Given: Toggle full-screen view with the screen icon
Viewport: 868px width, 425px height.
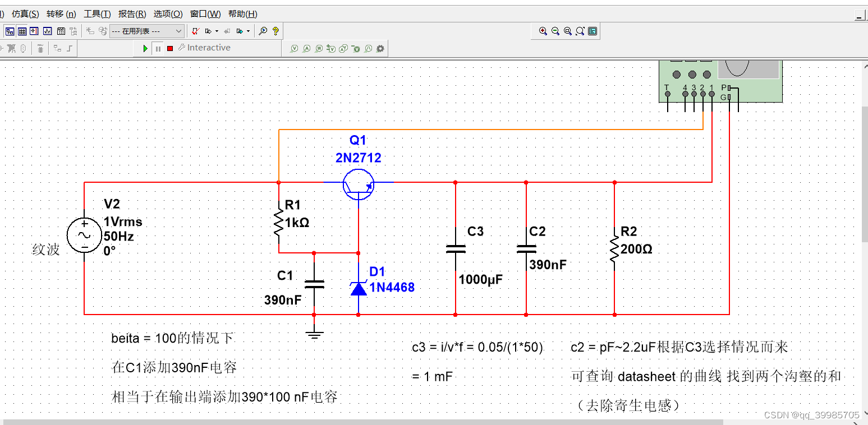Looking at the screenshot, I should coord(593,31).
